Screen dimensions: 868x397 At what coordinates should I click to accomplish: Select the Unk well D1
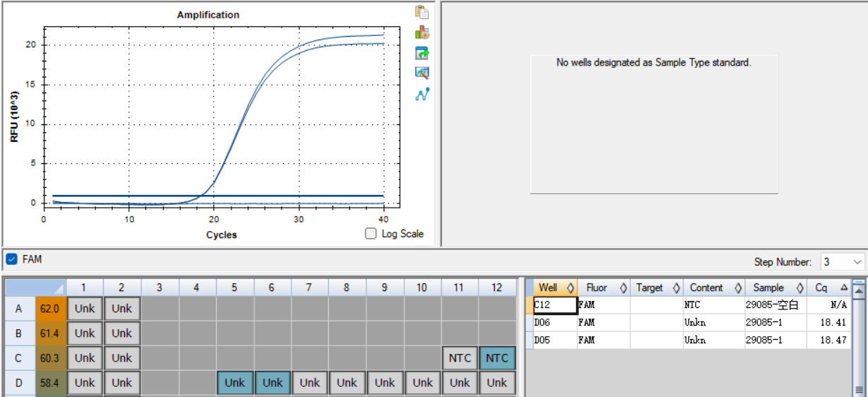84,383
